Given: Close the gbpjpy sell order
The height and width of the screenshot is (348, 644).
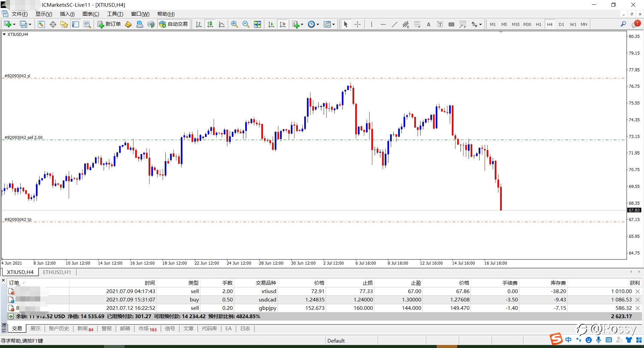Looking at the screenshot, I should [638, 308].
